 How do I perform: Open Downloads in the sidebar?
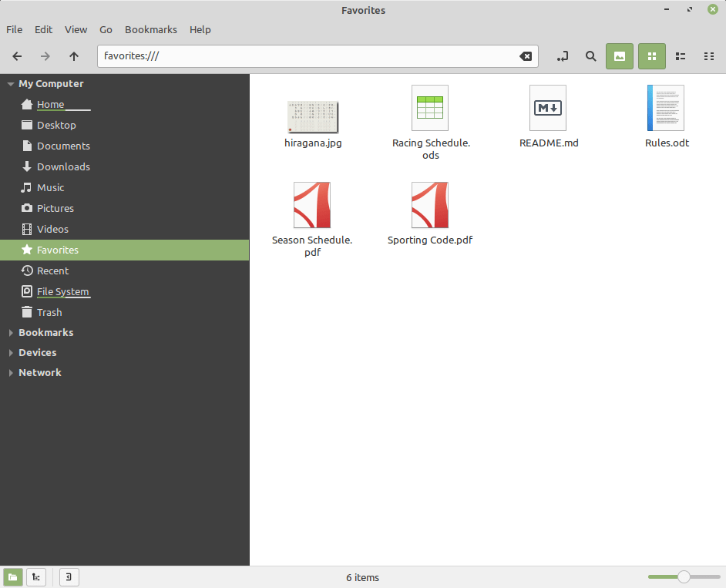click(63, 166)
